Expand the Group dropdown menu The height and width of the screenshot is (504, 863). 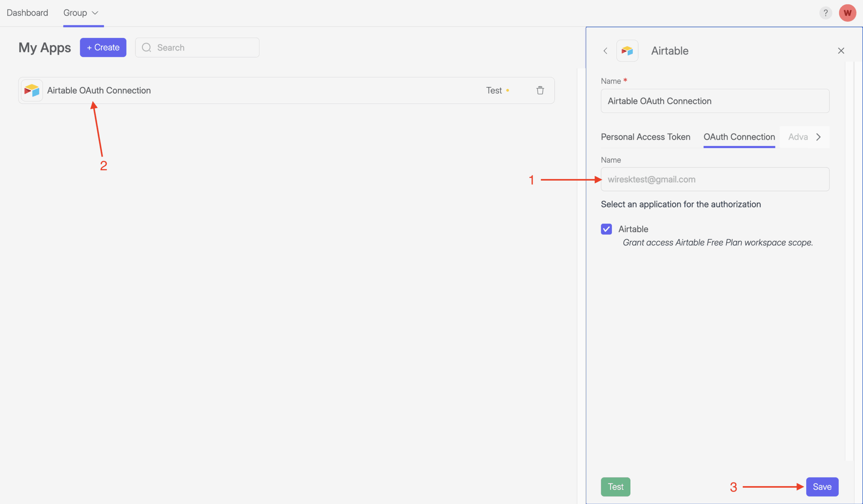coord(81,13)
